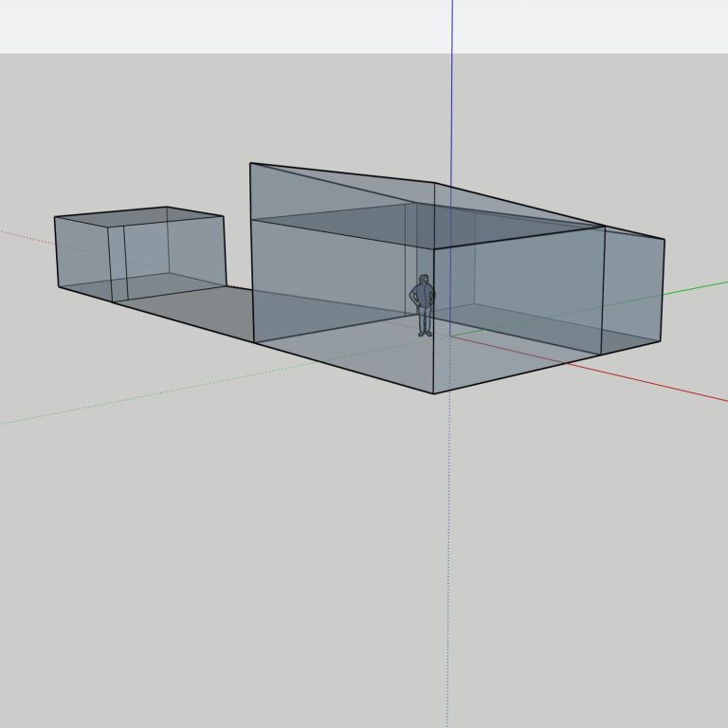Select the narrow right-end wall of building

click(633, 290)
